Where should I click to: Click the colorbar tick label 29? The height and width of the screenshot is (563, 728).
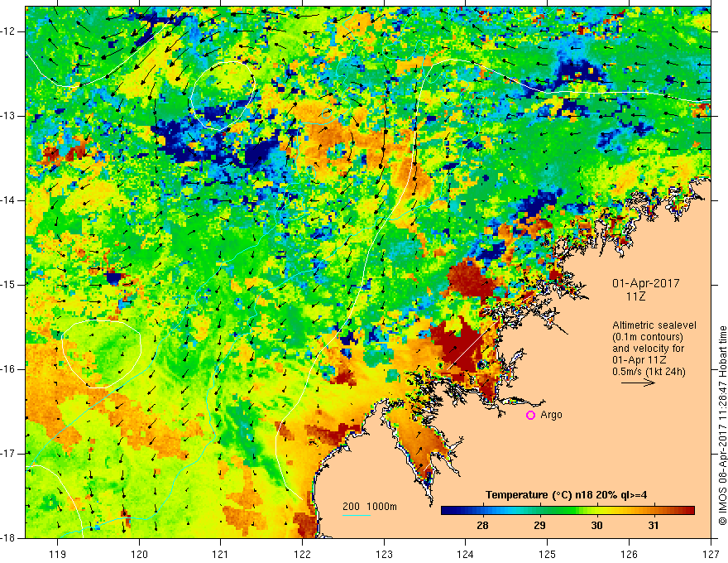(x=539, y=526)
